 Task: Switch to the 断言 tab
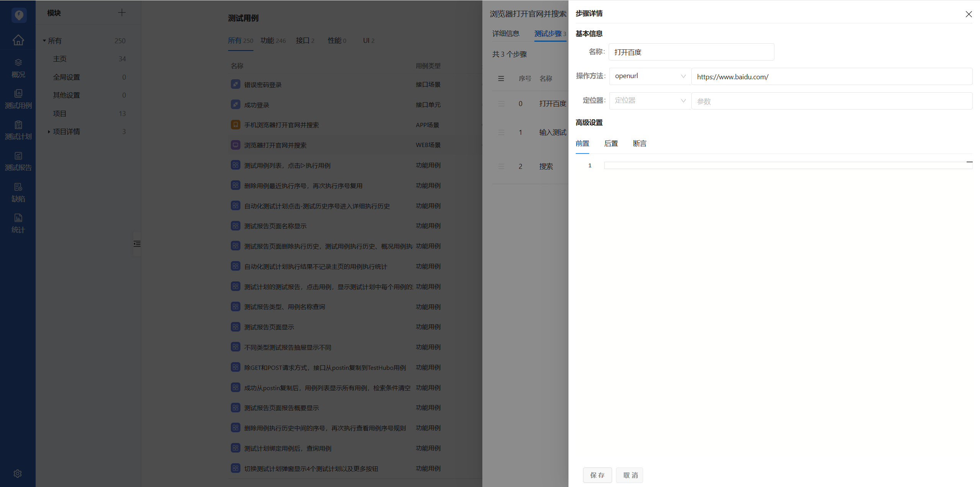[x=639, y=144]
